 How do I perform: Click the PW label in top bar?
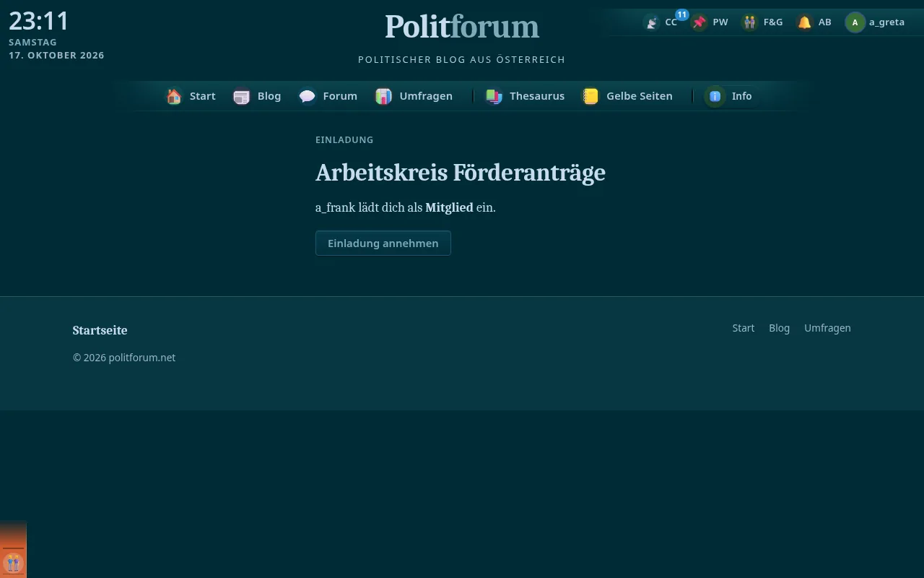tap(720, 22)
